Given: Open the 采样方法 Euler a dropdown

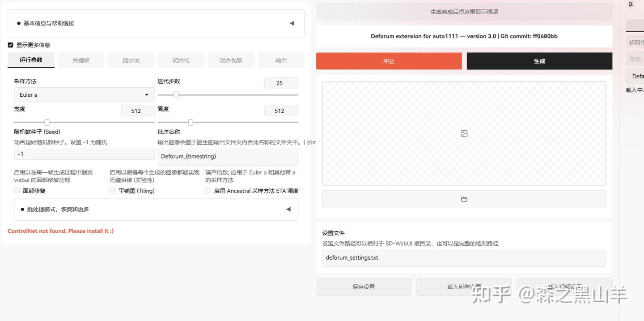Looking at the screenshot, I should click(84, 95).
